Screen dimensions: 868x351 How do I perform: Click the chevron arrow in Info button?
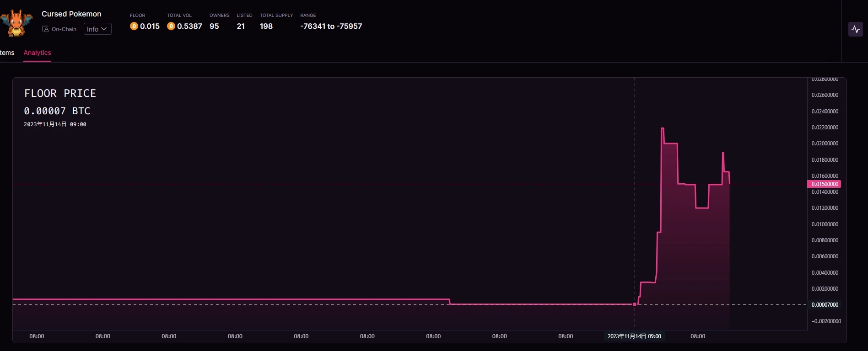coord(104,29)
